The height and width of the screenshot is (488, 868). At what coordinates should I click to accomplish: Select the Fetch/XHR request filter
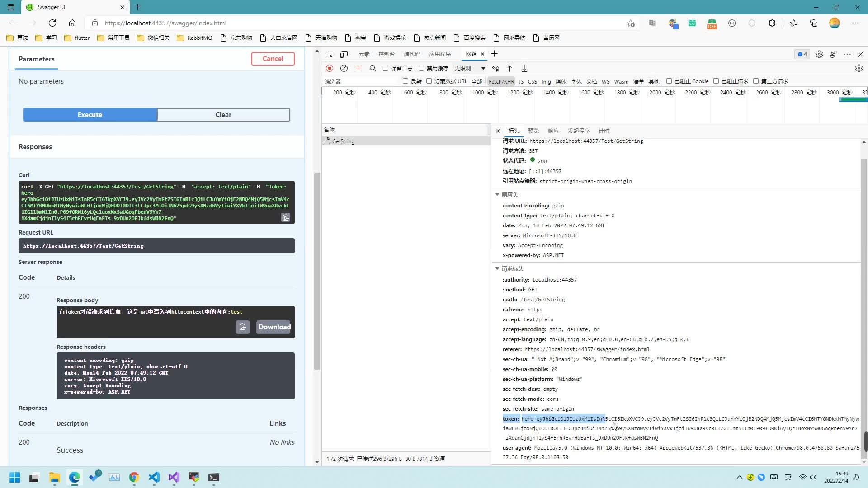click(501, 81)
